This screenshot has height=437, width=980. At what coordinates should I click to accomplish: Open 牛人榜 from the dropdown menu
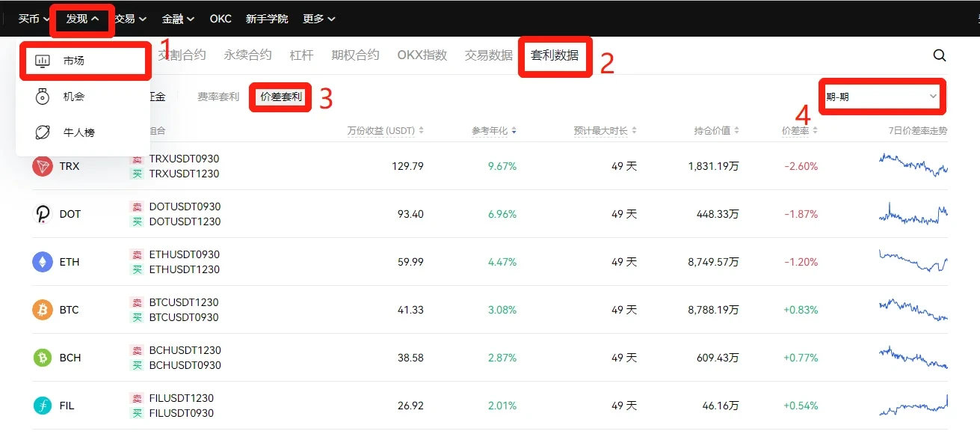(x=78, y=132)
